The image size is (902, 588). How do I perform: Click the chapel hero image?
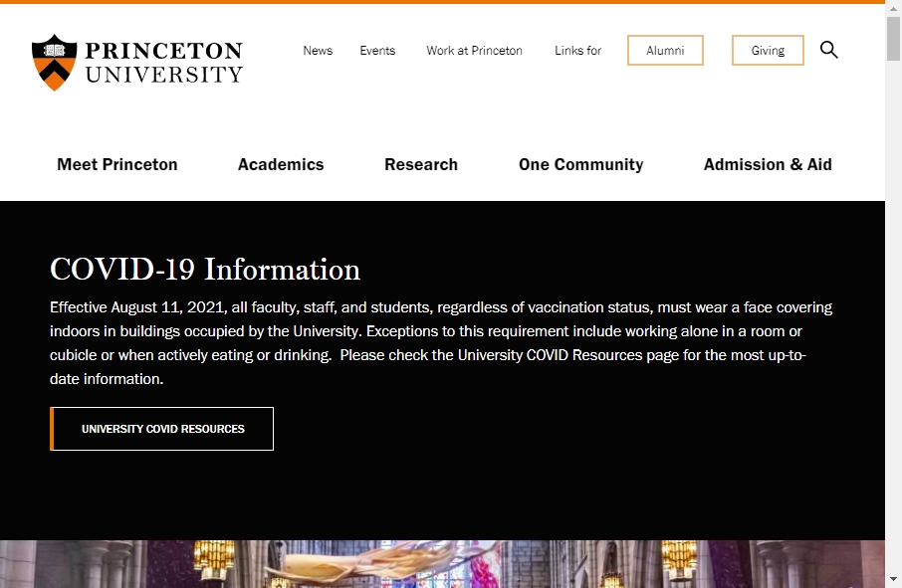(442, 564)
